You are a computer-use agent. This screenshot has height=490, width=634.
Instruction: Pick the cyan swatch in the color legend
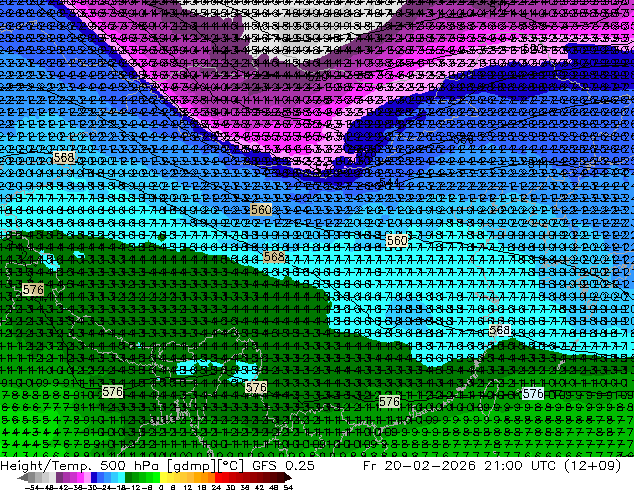[x=121, y=477]
